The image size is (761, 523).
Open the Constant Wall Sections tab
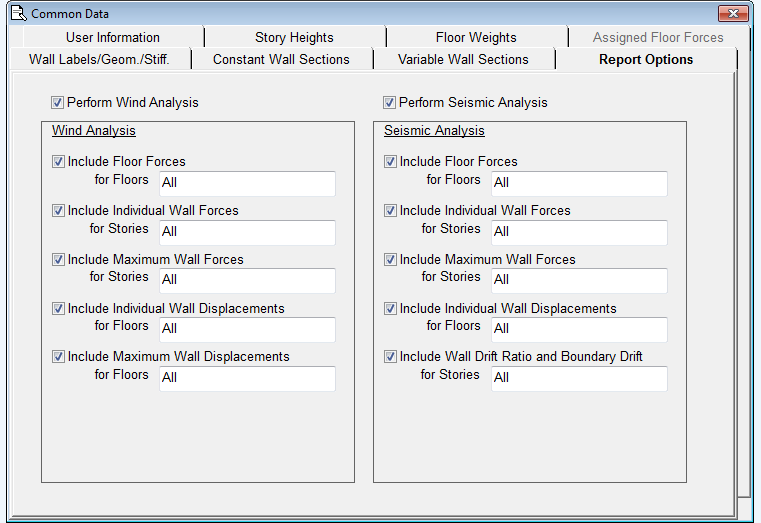click(281, 59)
